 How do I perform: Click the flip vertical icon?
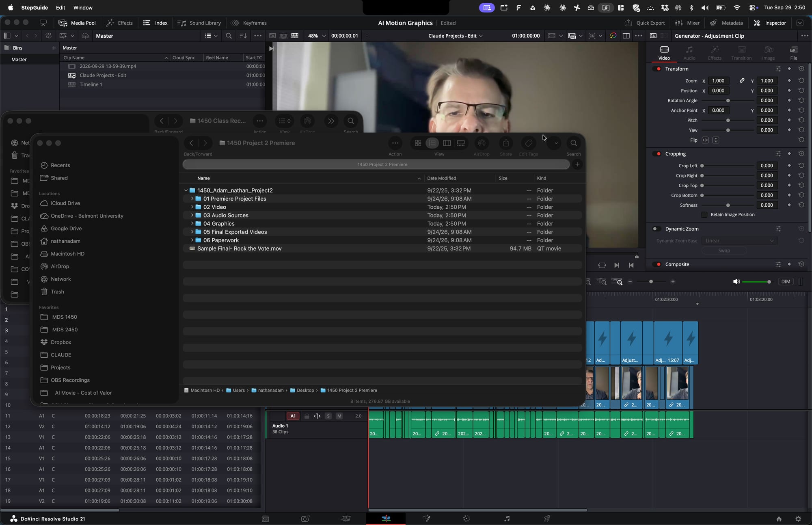716,140
